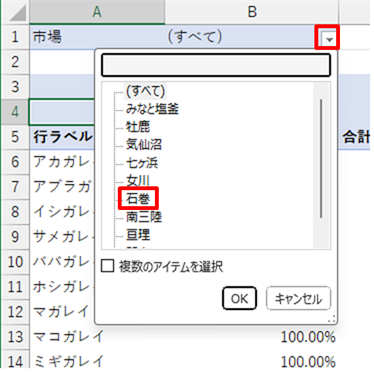The height and width of the screenshot is (372, 374).
Task: Pick 七ヶ浜 in the filter list
Action: pyautogui.click(x=142, y=163)
